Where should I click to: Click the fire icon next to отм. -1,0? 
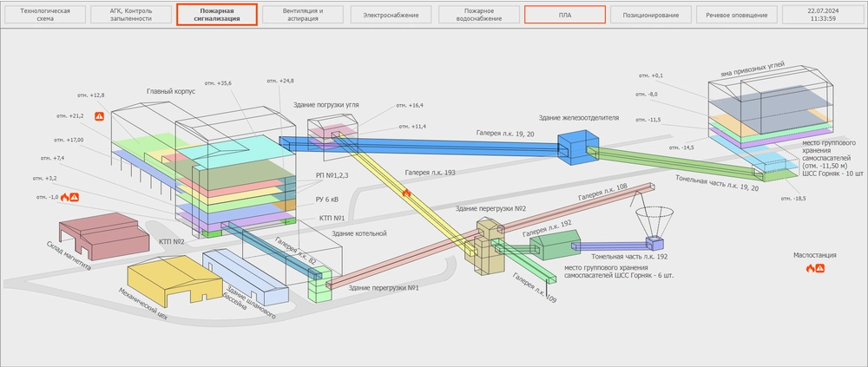[64, 197]
